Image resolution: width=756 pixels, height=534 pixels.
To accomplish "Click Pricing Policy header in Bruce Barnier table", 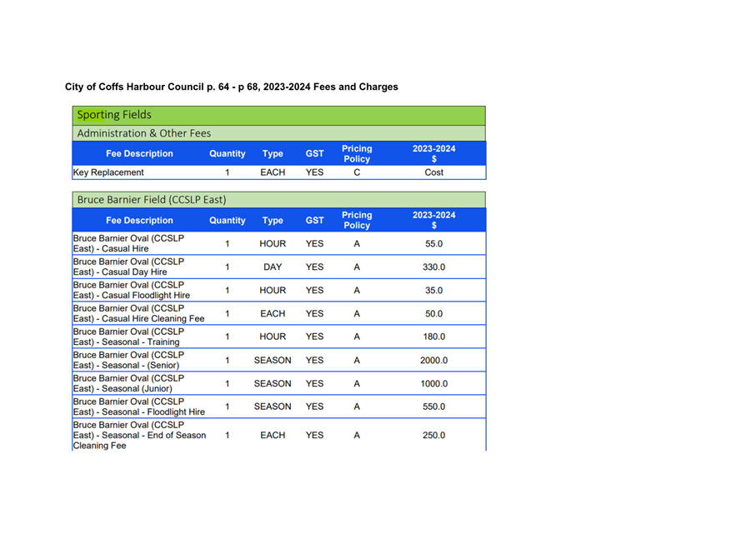I will [357, 220].
